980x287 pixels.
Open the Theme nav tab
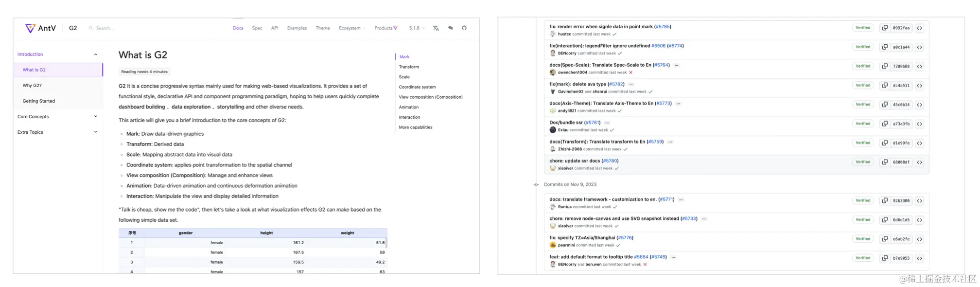[x=323, y=28]
